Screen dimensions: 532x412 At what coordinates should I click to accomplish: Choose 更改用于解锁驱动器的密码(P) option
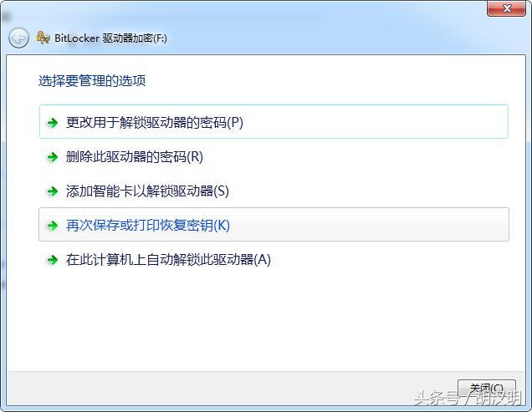[274, 122]
